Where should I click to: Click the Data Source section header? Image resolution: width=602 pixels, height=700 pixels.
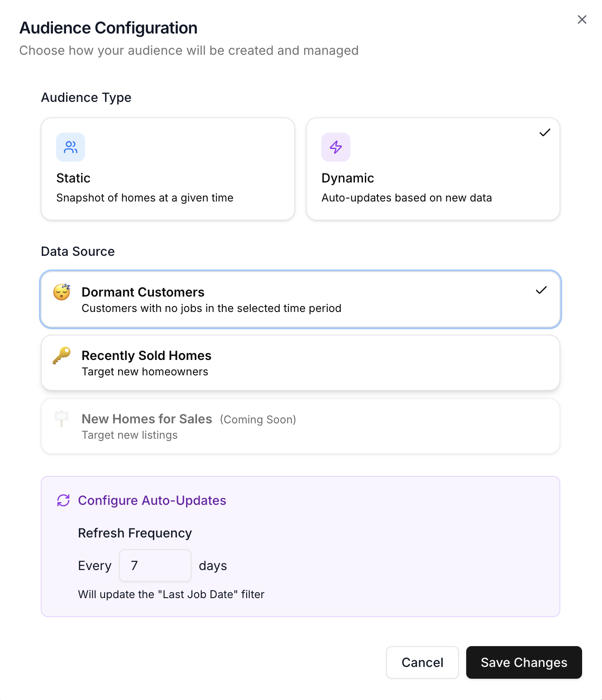pos(77,251)
